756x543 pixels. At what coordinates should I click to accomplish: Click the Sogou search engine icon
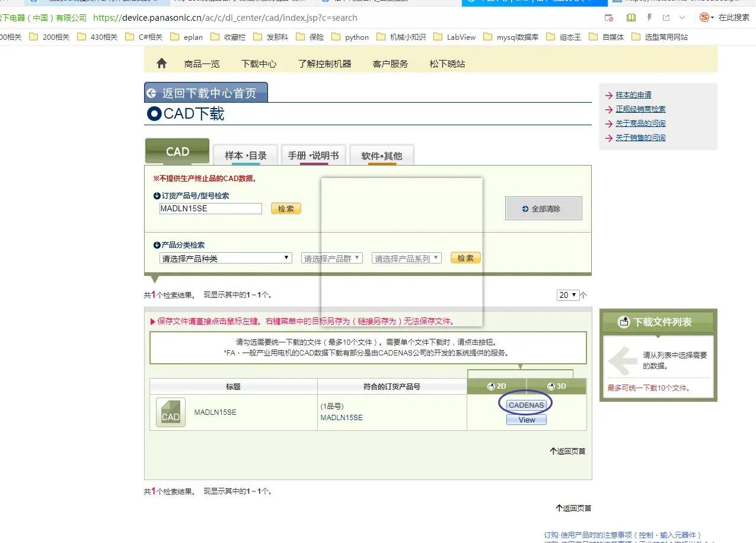(x=704, y=17)
